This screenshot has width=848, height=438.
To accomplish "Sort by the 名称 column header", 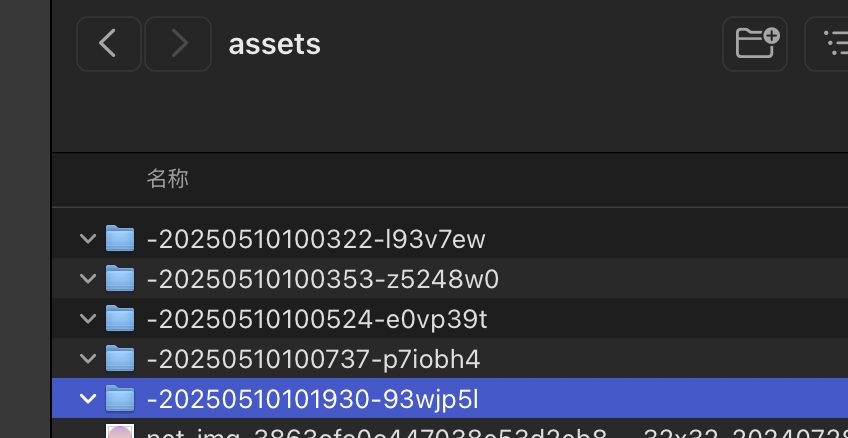I will [168, 179].
